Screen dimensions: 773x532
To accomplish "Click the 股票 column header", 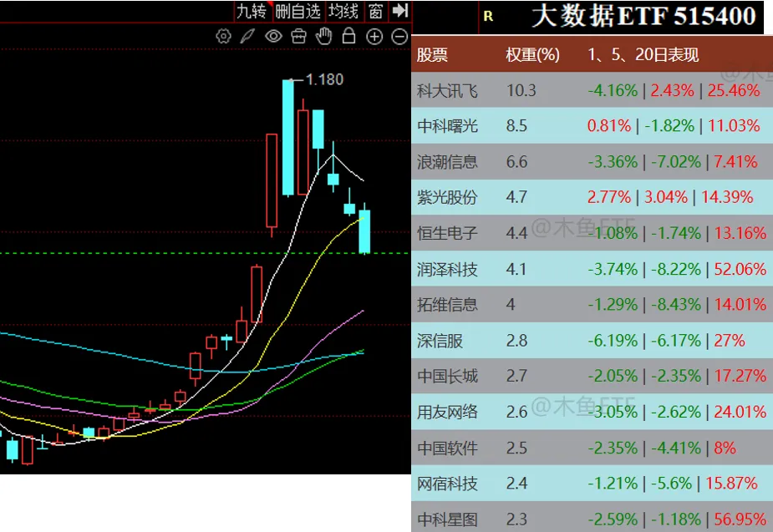I will [x=432, y=54].
